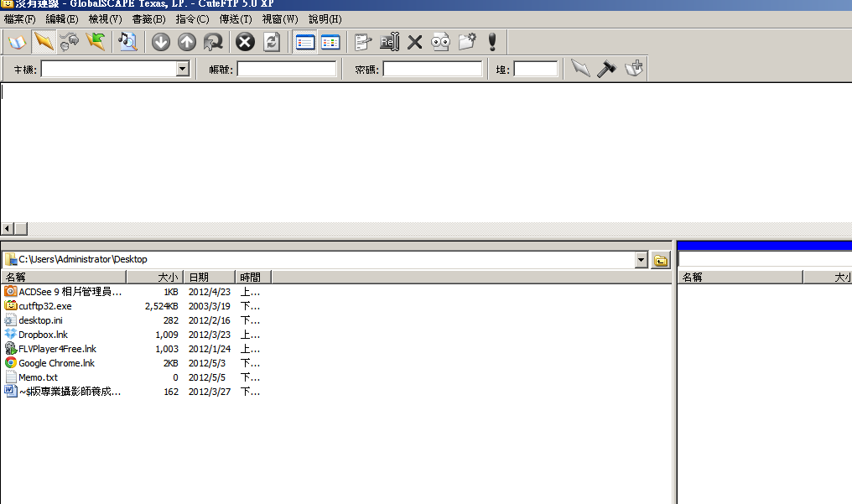Click the 2,524KB size cell
The height and width of the screenshot is (504, 852).
coord(161,306)
